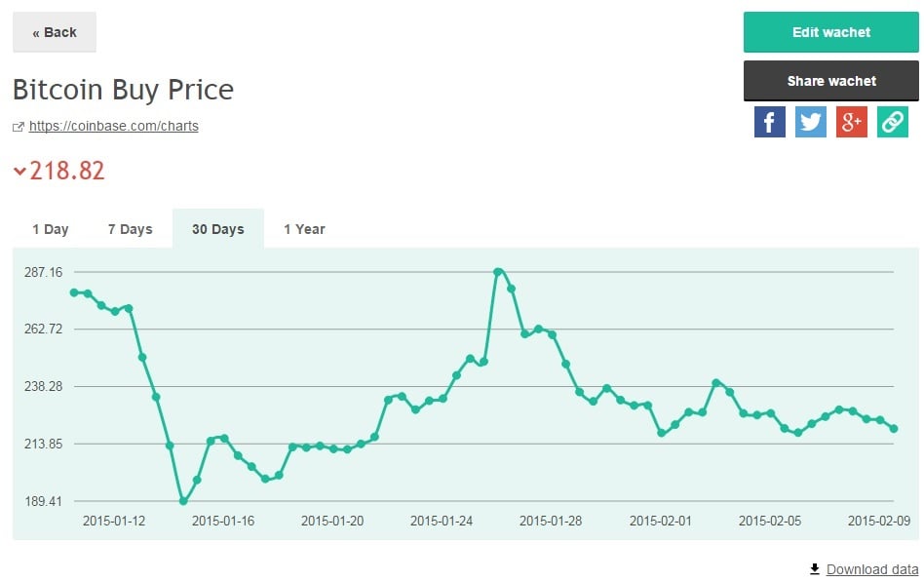Switch to the 1 Day tab

[x=51, y=229]
